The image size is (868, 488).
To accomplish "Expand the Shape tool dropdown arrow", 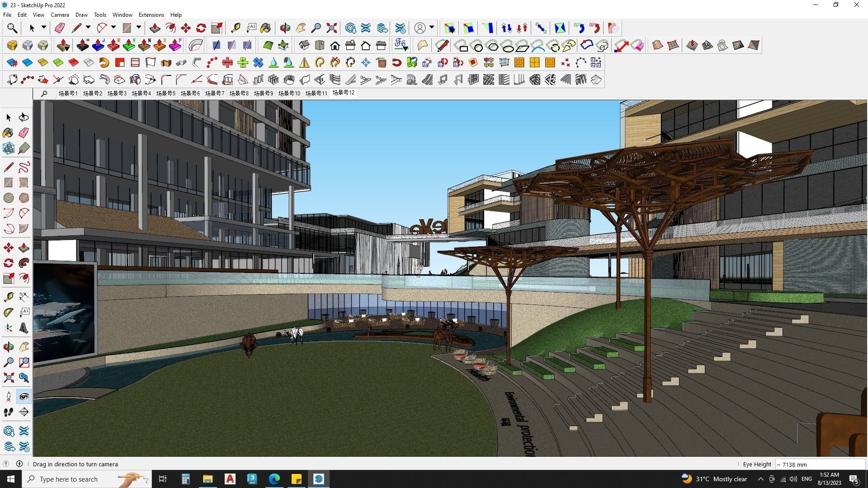I will 139,28.
